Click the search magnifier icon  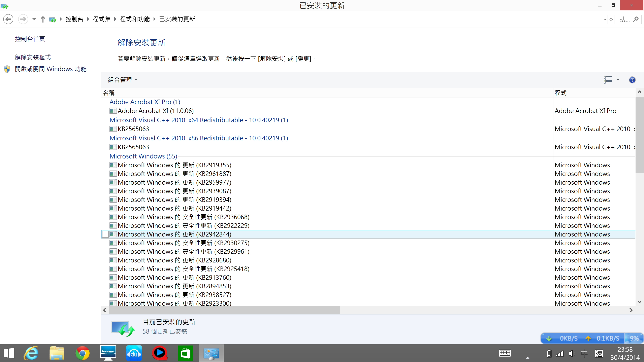coord(636,20)
